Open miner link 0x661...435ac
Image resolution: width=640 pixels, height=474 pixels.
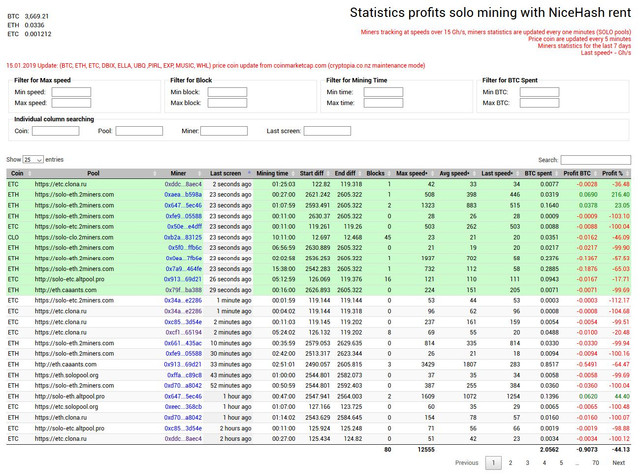pyautogui.click(x=183, y=343)
